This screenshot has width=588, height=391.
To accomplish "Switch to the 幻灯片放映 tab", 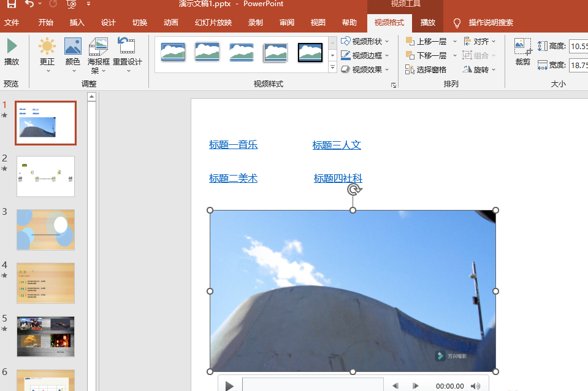I will pos(213,23).
